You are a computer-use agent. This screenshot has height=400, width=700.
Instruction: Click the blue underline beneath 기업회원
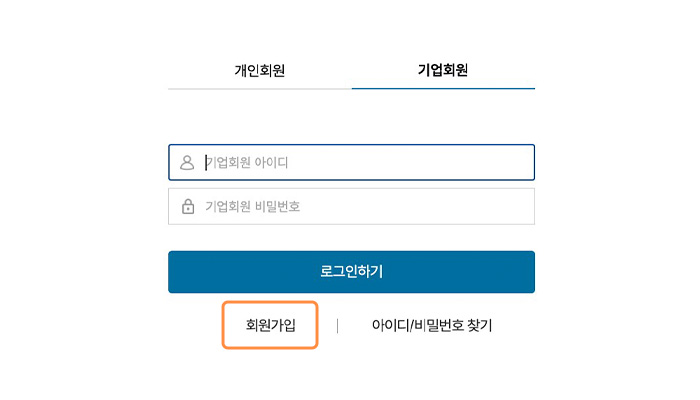[443, 88]
